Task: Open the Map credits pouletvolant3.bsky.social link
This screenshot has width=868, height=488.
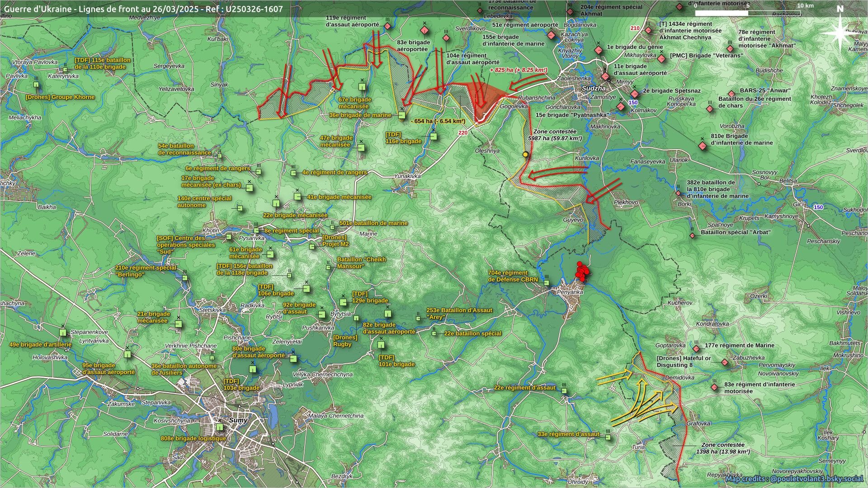Action: point(794,479)
